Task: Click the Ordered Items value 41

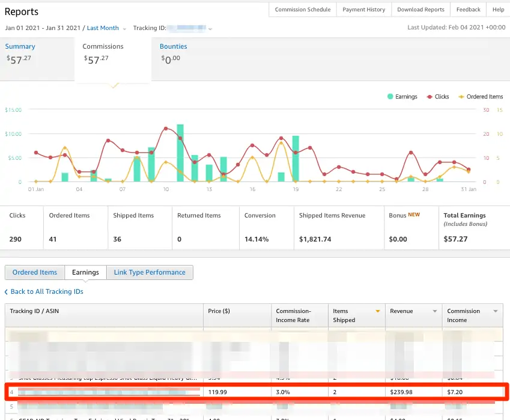Action: [x=53, y=239]
